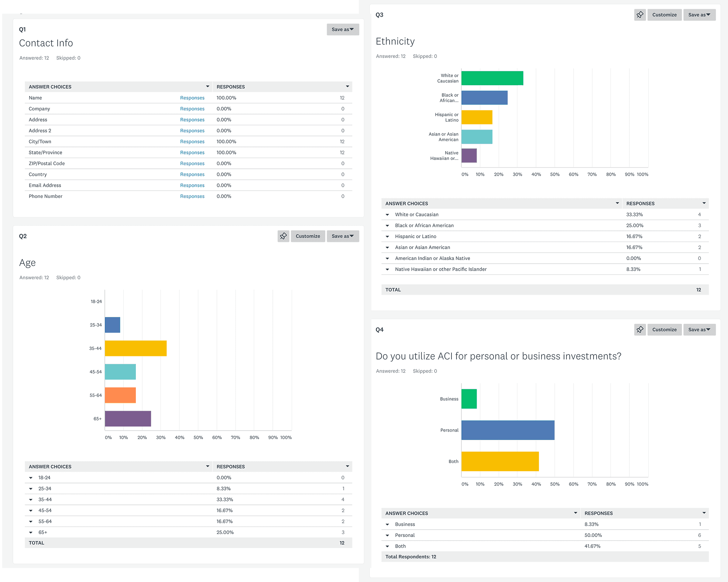
Task: Expand Hispanic or Latino row
Action: 387,237
